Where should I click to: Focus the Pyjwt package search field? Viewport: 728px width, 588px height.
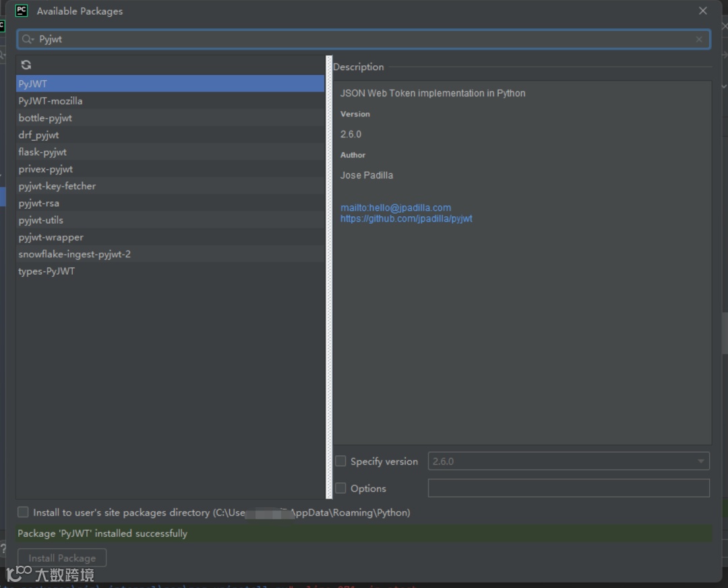[363, 40]
